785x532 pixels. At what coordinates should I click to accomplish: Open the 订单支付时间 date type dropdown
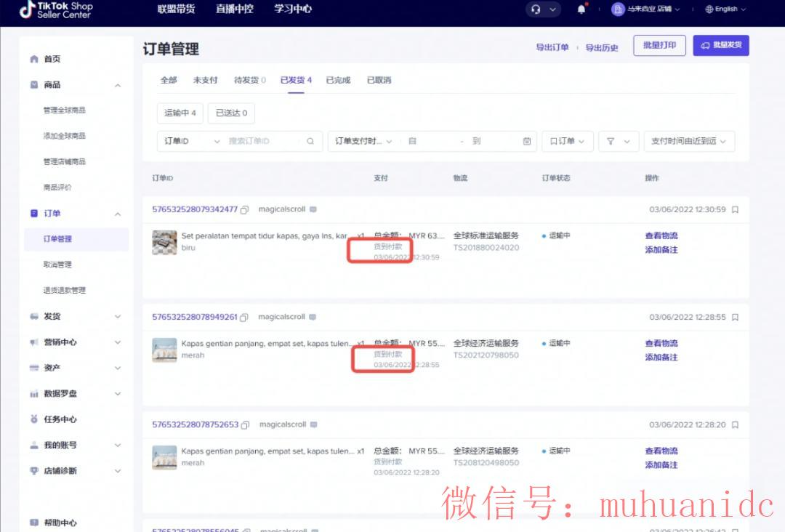(363, 141)
